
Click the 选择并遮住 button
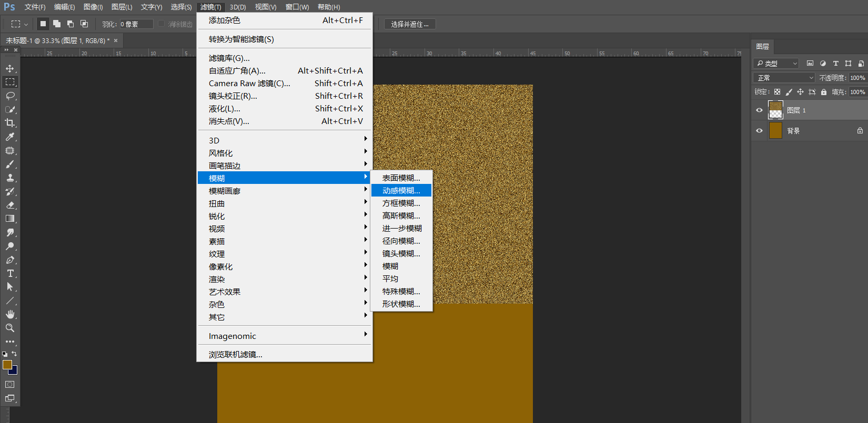(x=410, y=24)
